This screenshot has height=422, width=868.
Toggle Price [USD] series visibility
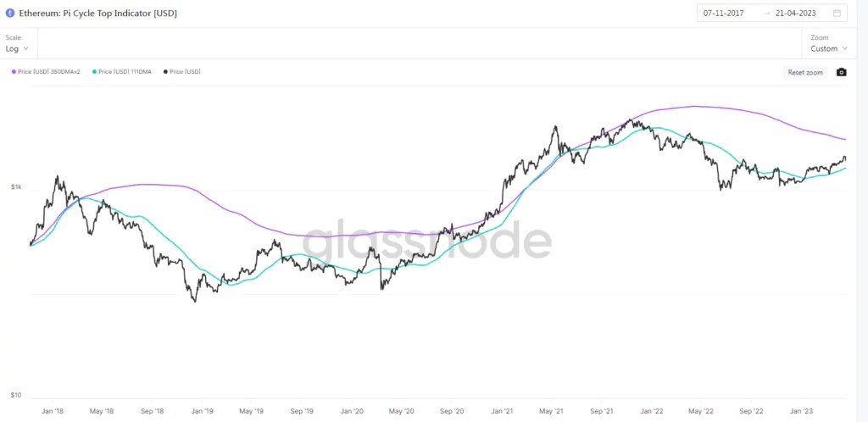pyautogui.click(x=182, y=72)
